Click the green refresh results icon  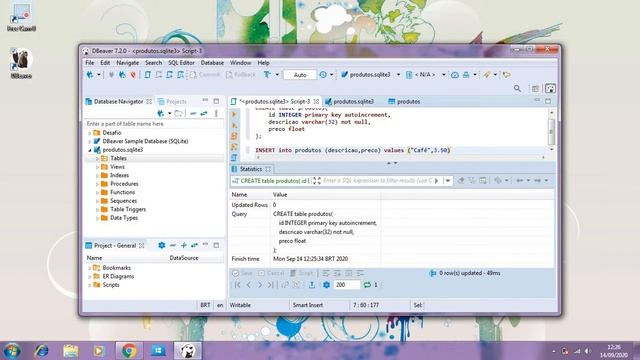[367, 285]
